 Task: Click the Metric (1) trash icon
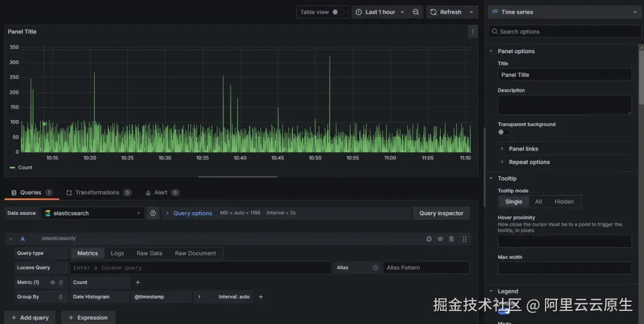(61, 282)
